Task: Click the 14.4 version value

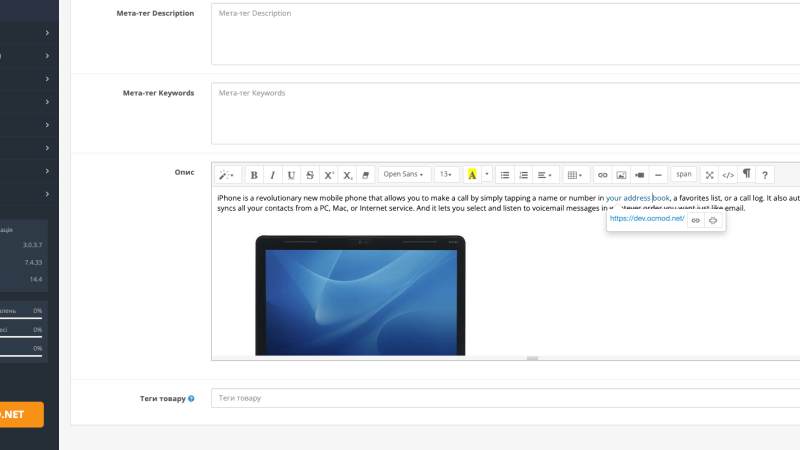Action: coord(36,279)
